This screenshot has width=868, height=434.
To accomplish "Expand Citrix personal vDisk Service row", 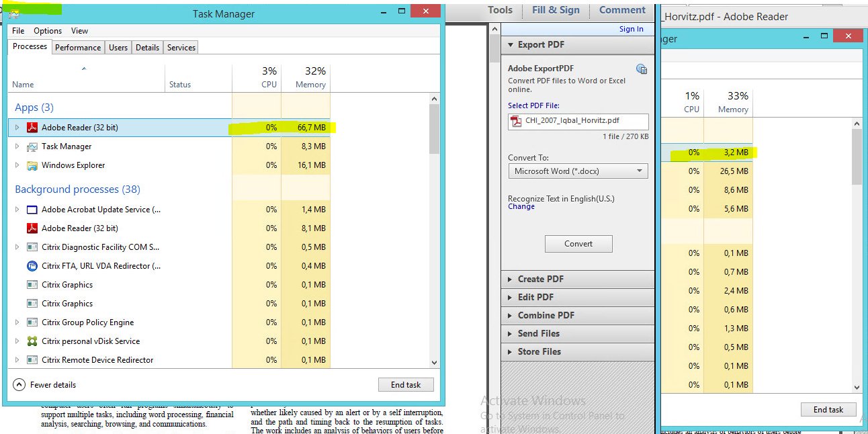I will coord(17,341).
